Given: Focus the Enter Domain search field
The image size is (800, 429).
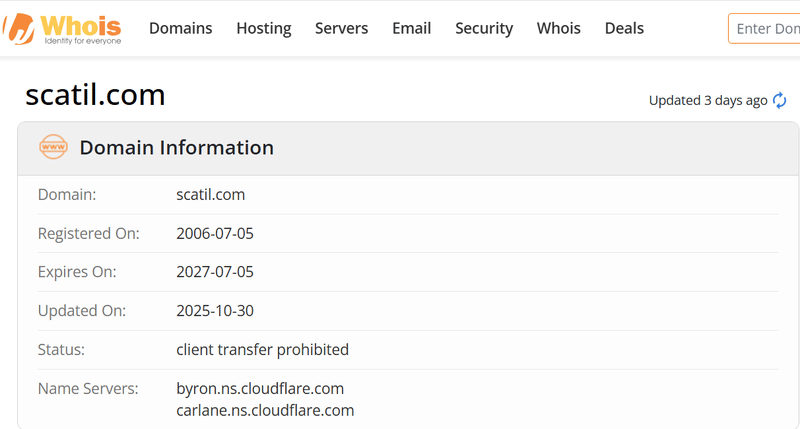Looking at the screenshot, I should click(764, 29).
